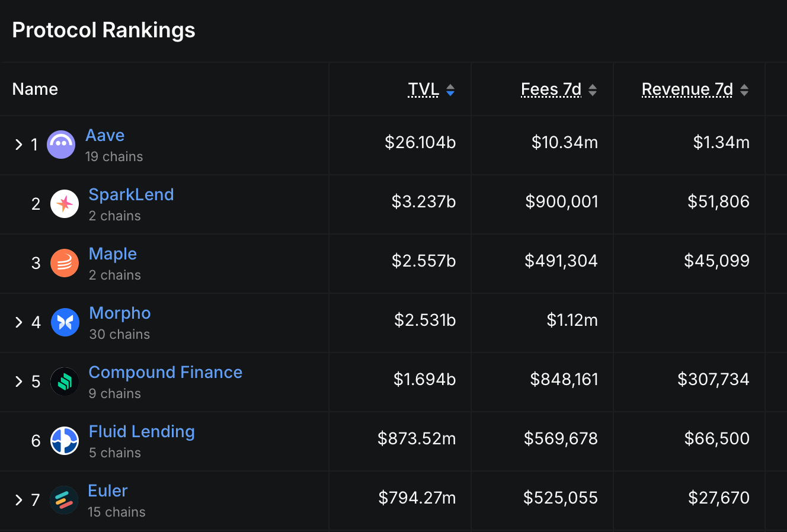Toggle Revenue 7d sort arrows
Screen dimensions: 787x532
[744, 90]
